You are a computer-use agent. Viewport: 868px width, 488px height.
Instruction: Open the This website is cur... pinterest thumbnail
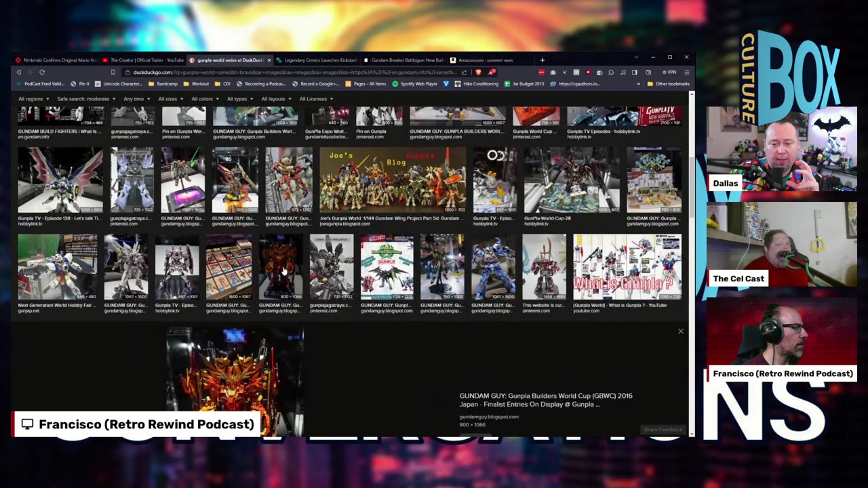(544, 267)
